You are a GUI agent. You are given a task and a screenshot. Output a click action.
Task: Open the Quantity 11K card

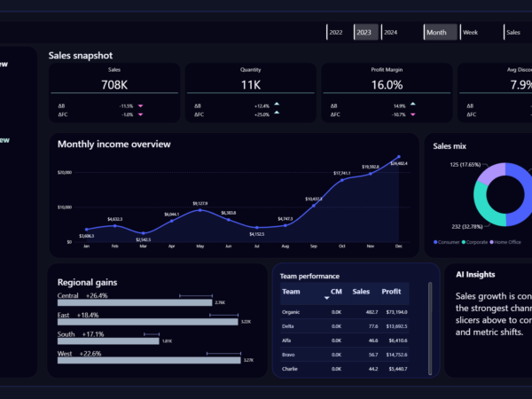pyautogui.click(x=251, y=92)
